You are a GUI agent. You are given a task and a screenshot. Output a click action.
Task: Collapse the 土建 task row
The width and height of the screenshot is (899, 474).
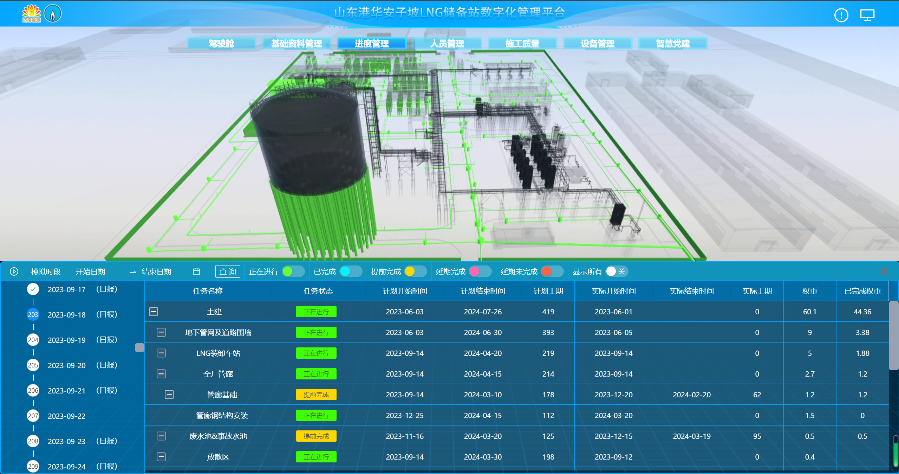tap(154, 312)
